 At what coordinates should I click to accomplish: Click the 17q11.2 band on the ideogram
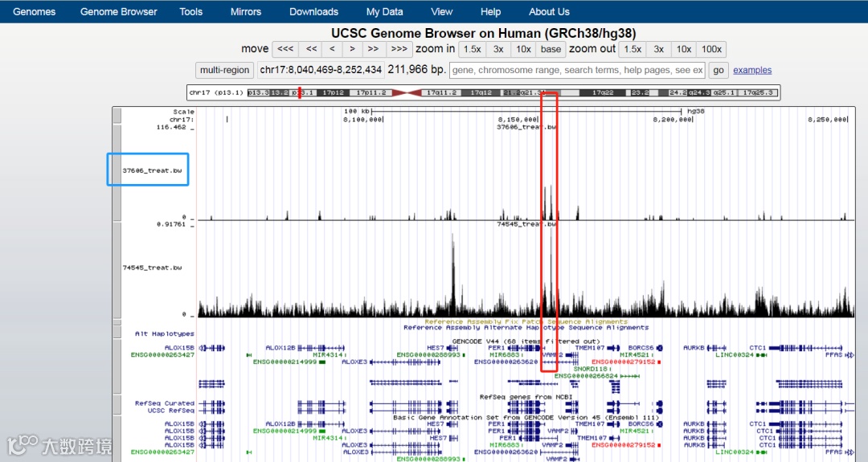pos(442,92)
